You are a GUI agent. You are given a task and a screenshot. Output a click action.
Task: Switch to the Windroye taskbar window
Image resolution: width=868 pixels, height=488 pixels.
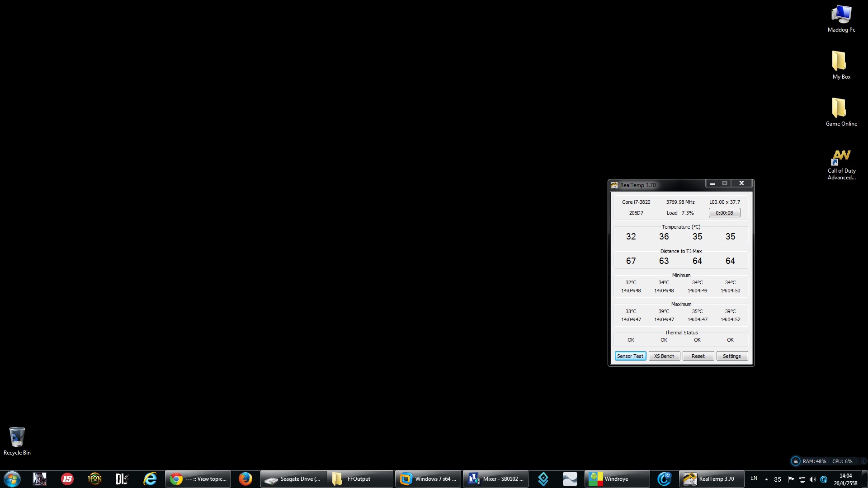pos(617,479)
